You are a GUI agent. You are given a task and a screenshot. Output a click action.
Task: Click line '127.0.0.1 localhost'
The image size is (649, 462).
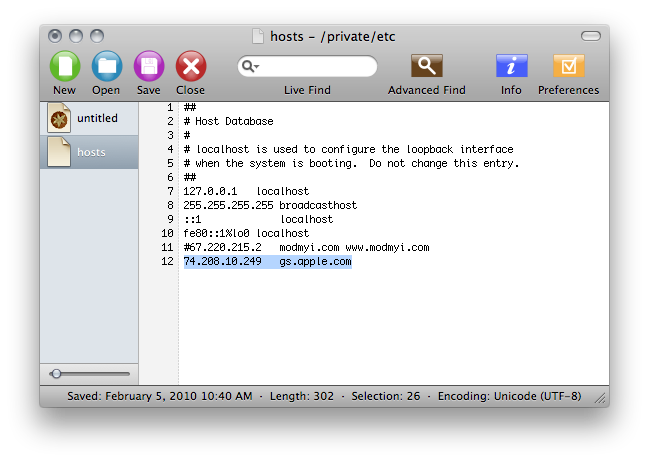[246, 191]
